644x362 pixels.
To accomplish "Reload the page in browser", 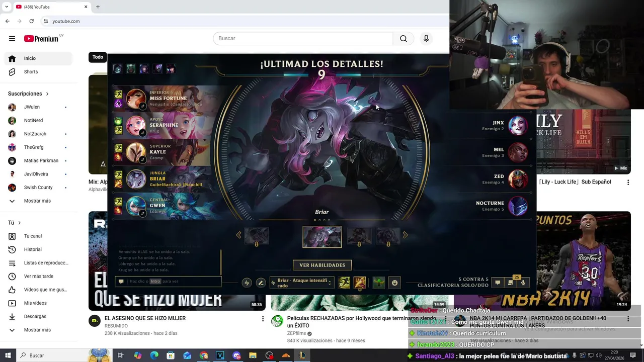I will tap(31, 21).
